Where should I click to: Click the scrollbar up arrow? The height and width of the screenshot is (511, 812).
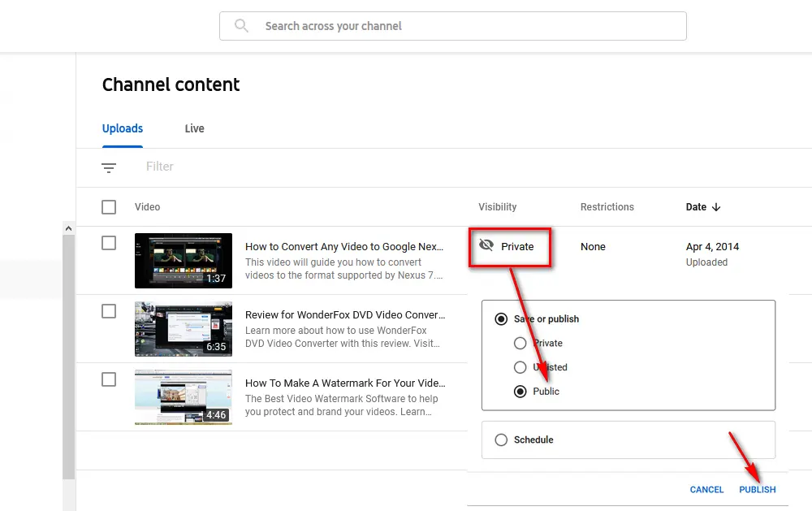(68, 228)
